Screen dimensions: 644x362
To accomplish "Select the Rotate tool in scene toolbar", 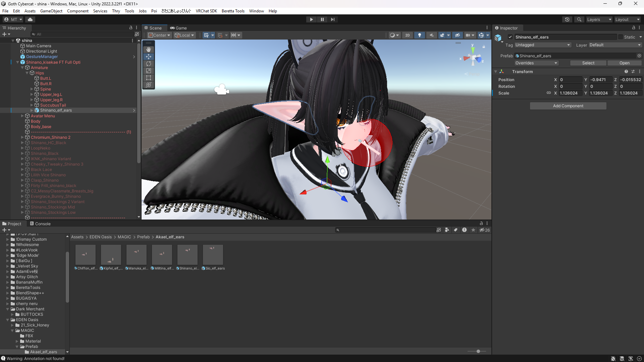I will 149,64.
